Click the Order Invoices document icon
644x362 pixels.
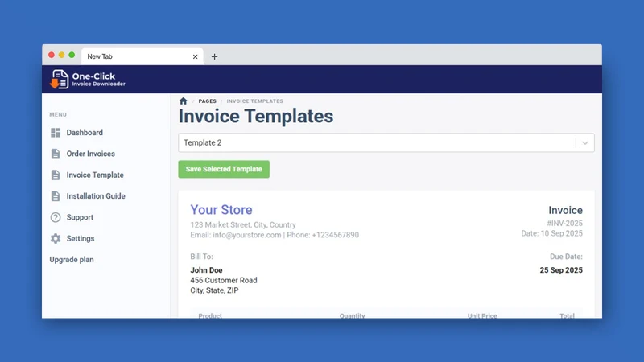click(56, 154)
